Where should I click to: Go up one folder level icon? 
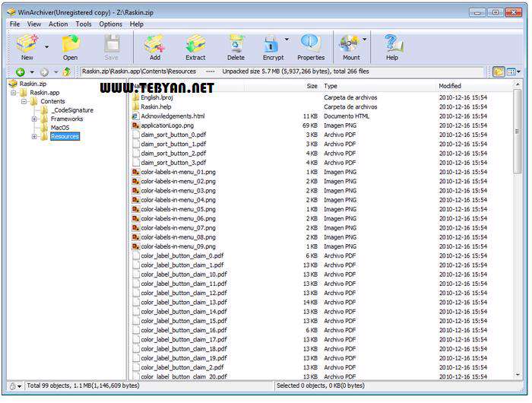pos(67,71)
